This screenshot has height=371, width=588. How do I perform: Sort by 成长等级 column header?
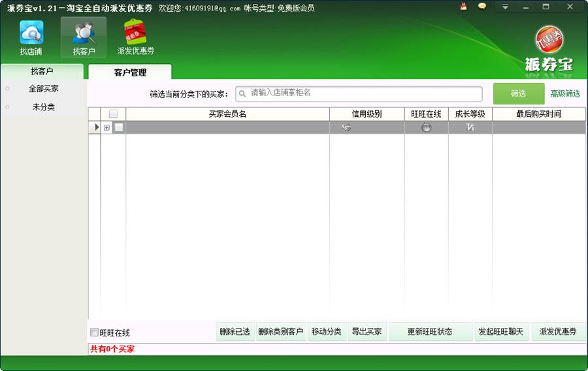tap(470, 114)
